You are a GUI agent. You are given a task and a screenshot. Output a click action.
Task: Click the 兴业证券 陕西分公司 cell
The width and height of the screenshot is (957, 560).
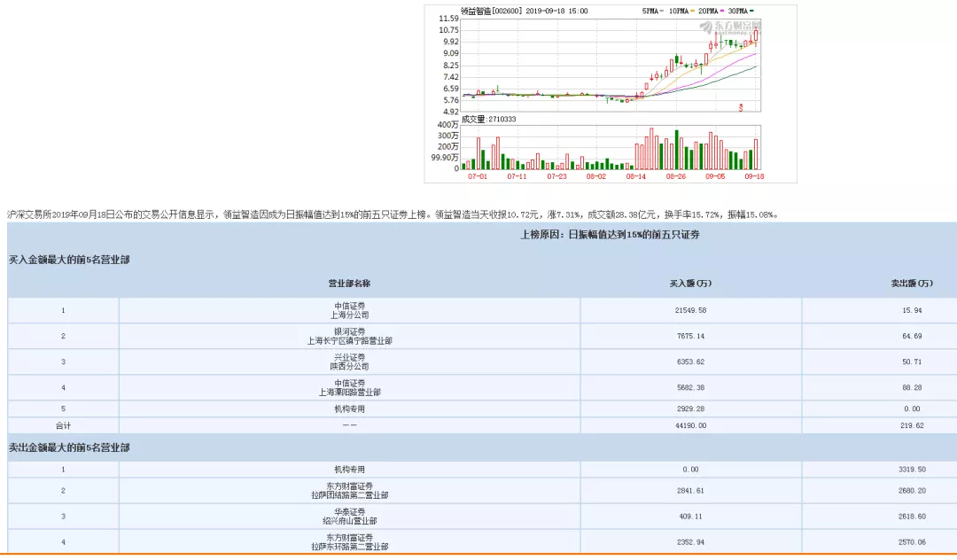(349, 362)
